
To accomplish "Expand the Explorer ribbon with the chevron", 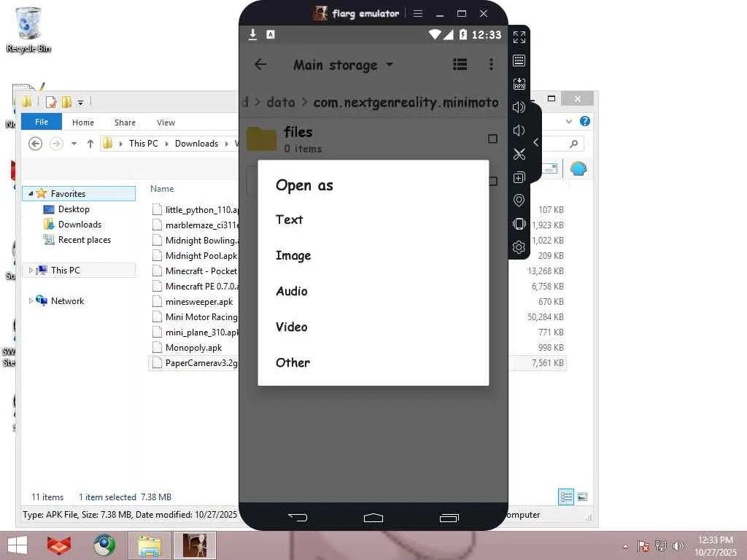I will (x=569, y=122).
